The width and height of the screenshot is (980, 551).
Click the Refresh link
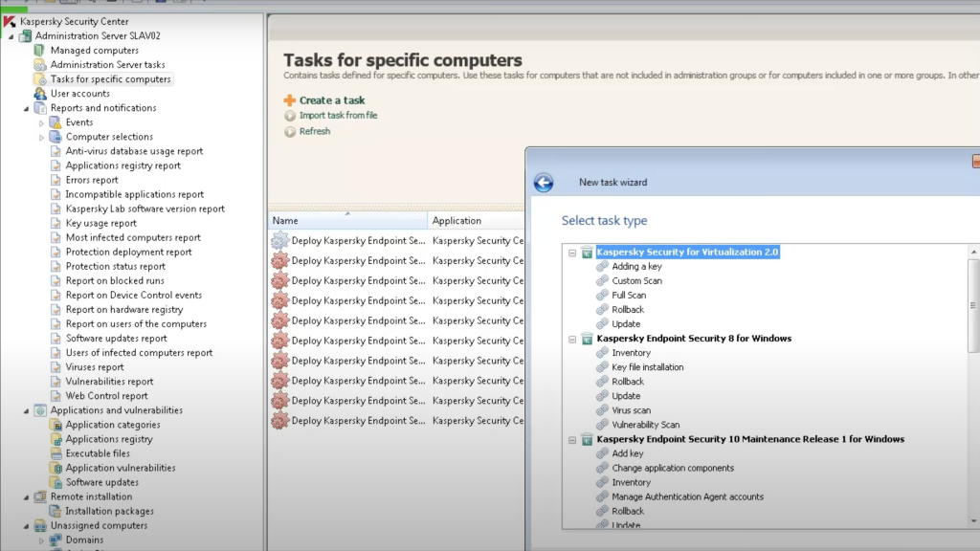pos(314,131)
